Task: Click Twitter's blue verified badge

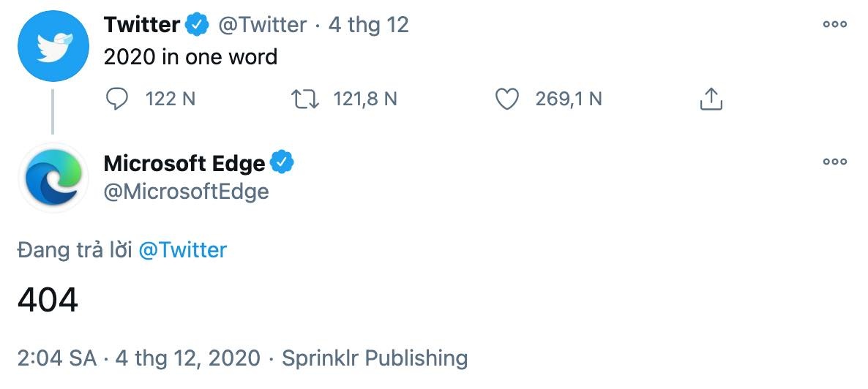Action: pyautogui.click(x=196, y=25)
